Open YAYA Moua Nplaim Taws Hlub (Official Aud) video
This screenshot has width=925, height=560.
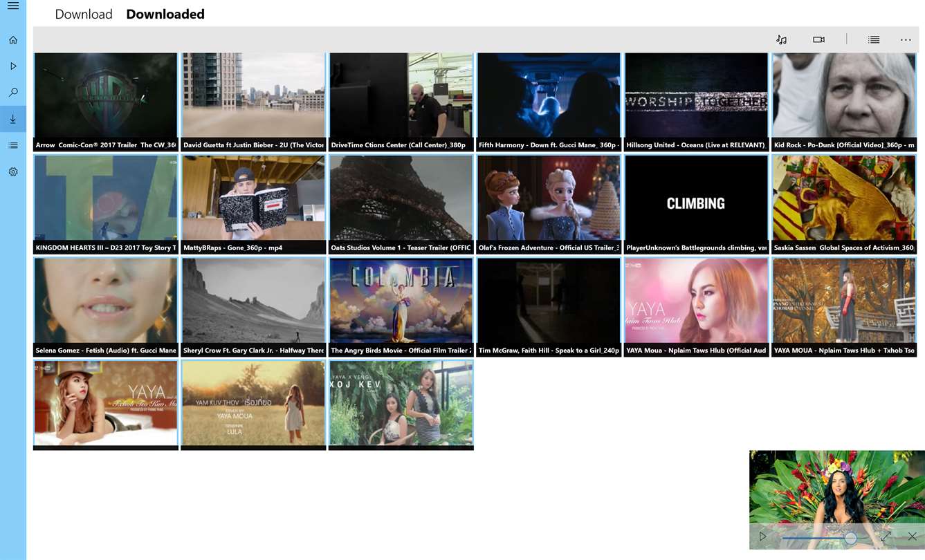click(x=697, y=308)
